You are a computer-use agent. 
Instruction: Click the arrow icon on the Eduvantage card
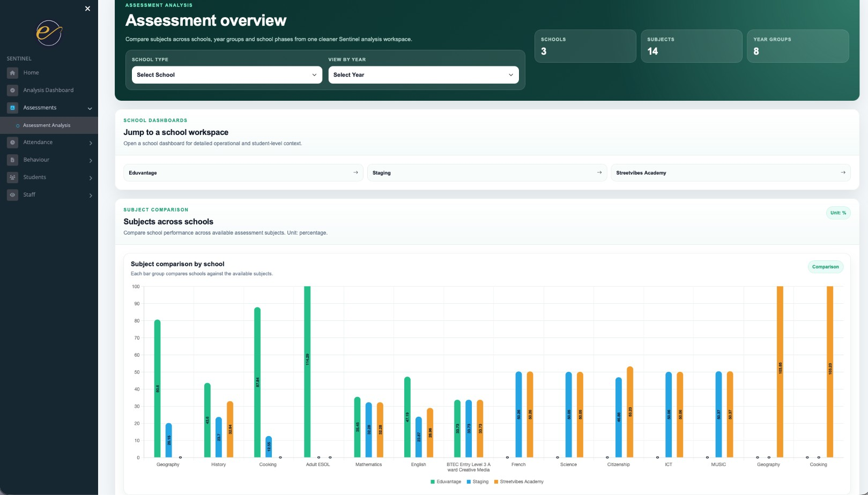[x=355, y=172]
